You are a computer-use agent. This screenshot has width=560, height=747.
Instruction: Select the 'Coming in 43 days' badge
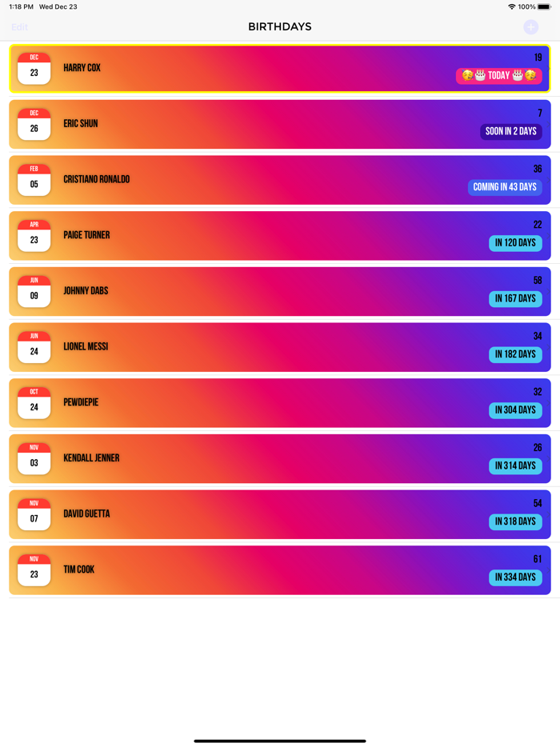(505, 187)
